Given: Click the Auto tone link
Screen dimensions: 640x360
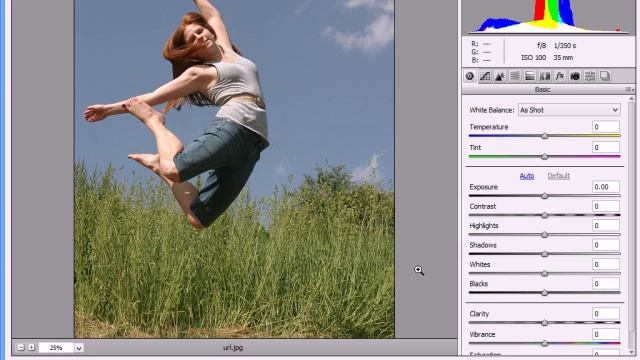Looking at the screenshot, I should (x=527, y=176).
